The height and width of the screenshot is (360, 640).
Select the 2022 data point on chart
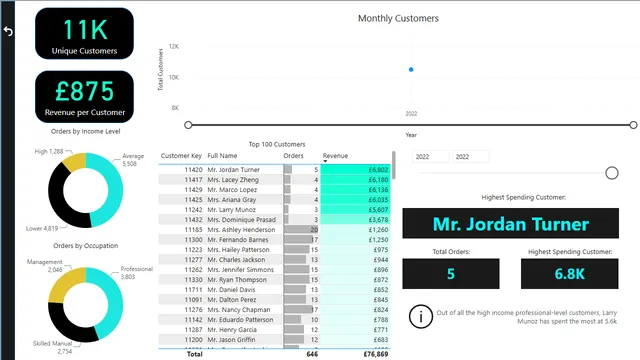point(411,69)
